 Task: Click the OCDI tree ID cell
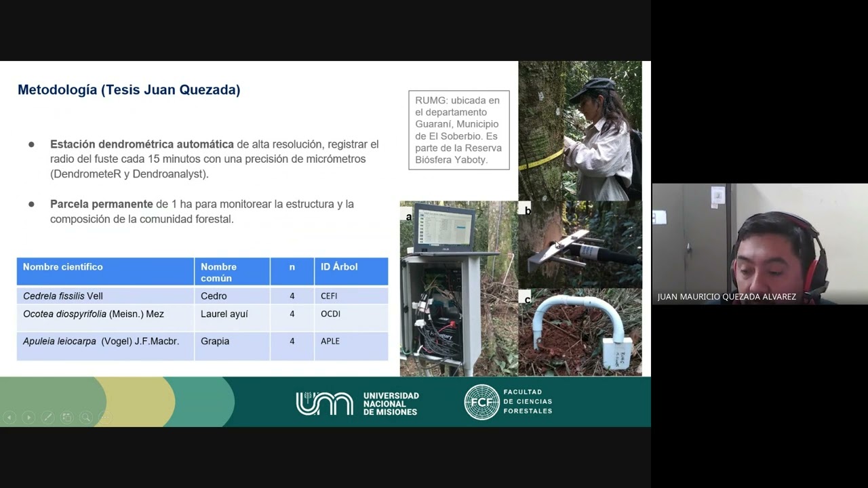[351, 317]
